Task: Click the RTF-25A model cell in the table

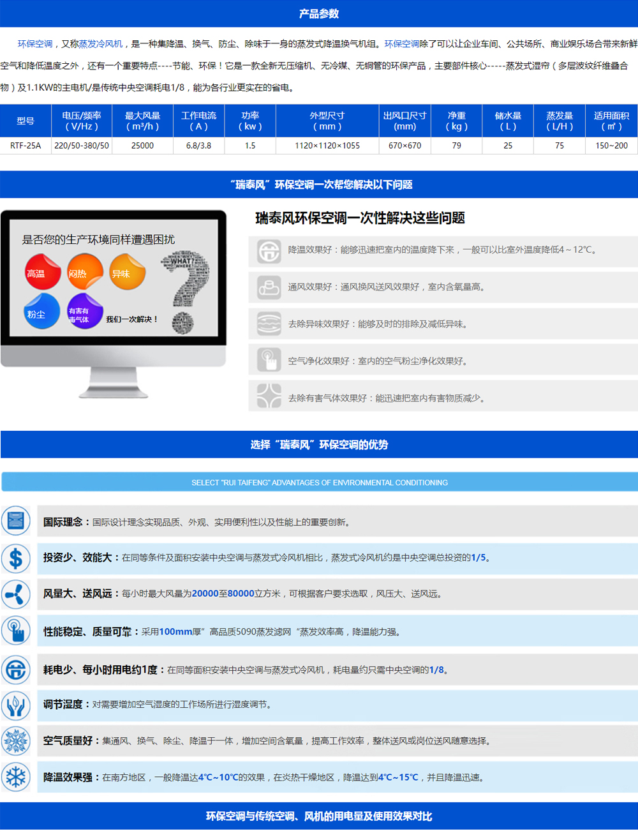Action: tap(26, 146)
